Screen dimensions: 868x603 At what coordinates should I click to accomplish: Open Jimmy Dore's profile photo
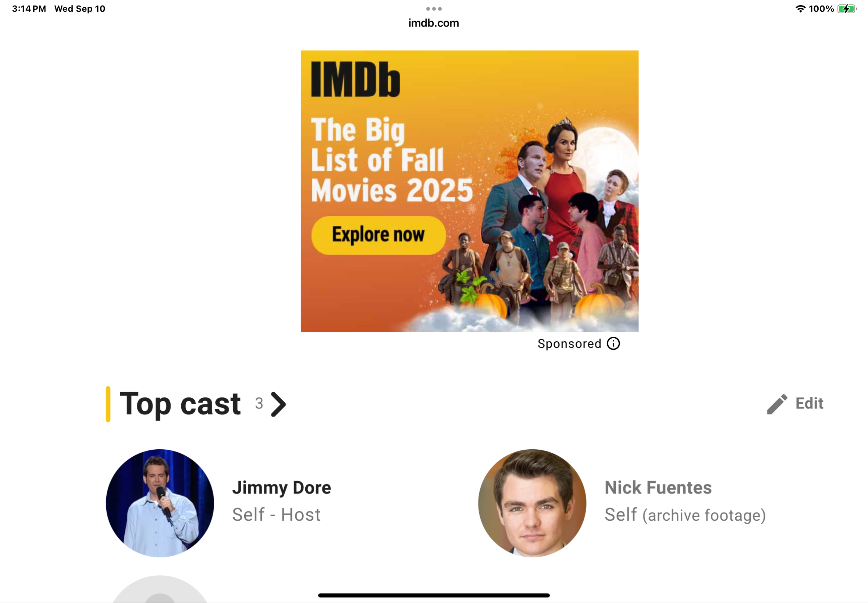(160, 503)
